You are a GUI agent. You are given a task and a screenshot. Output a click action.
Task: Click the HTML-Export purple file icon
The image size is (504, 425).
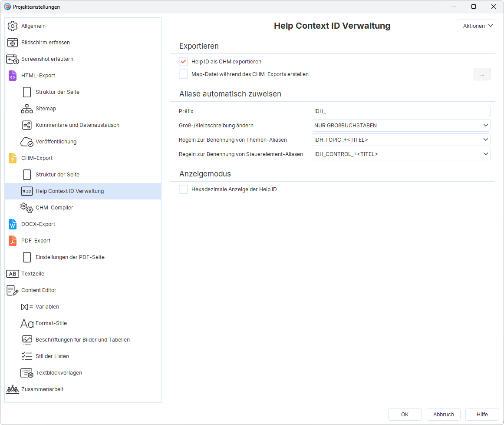tap(13, 76)
